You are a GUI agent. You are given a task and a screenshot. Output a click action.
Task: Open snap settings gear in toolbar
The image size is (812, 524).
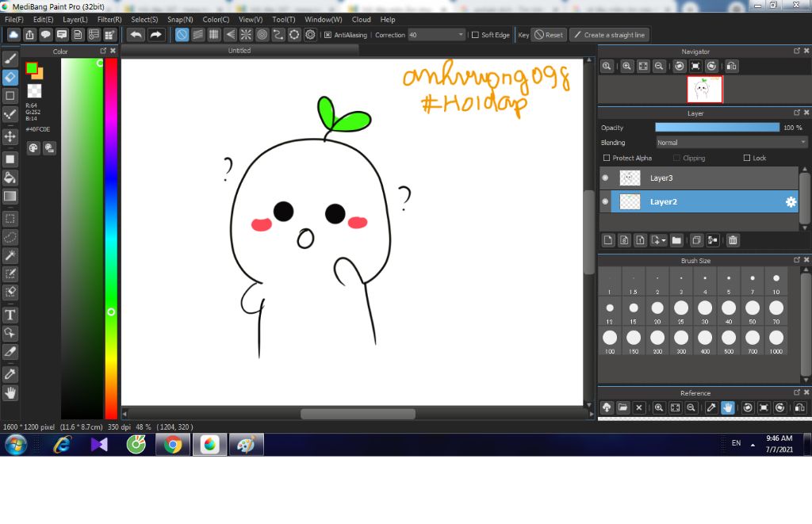pyautogui.click(x=310, y=35)
